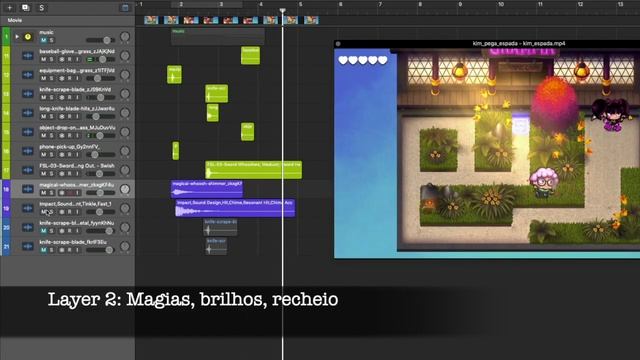640x360 pixels.
Task: Click the waveform icon of track 21
Action: [x=28, y=246]
